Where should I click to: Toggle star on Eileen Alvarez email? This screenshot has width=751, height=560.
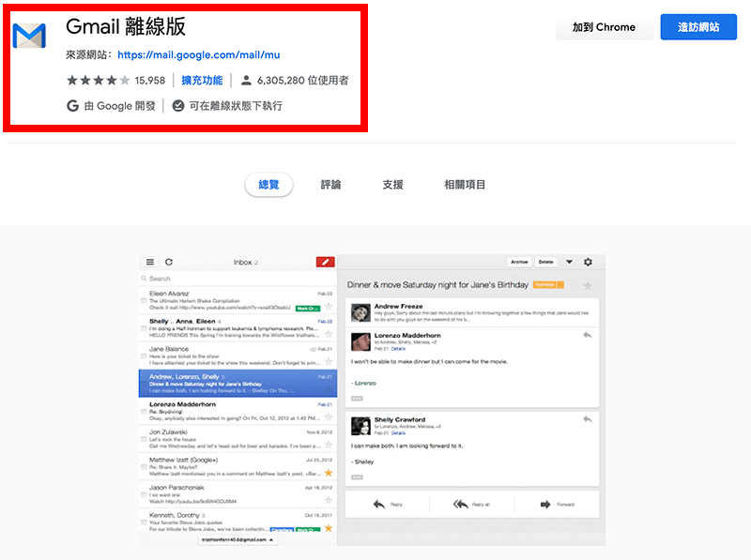(x=329, y=307)
